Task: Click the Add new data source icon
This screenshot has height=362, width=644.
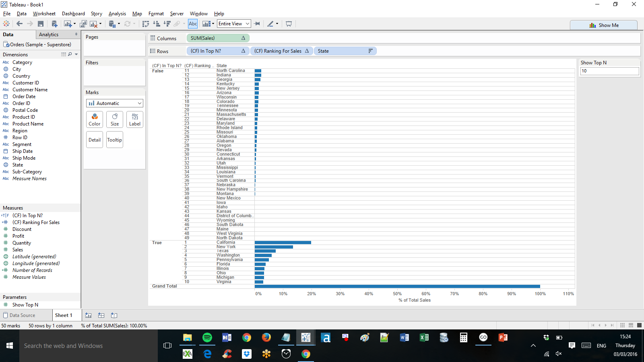Action: pos(54,24)
